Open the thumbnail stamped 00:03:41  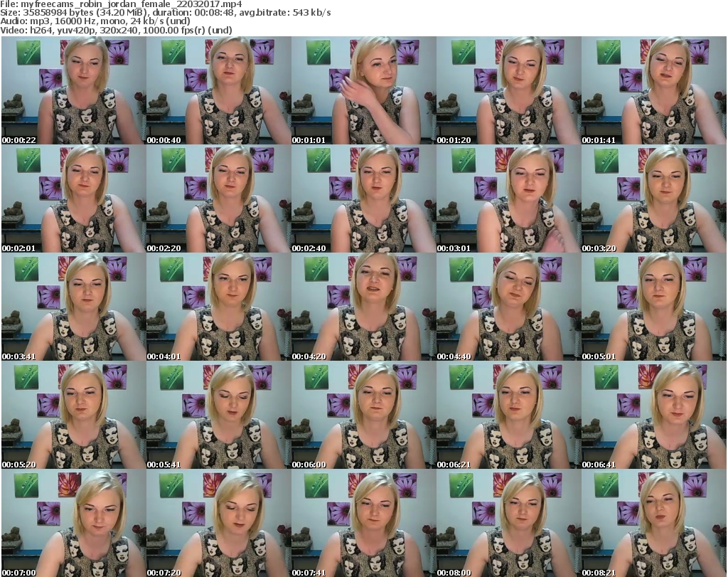pyautogui.click(x=74, y=307)
